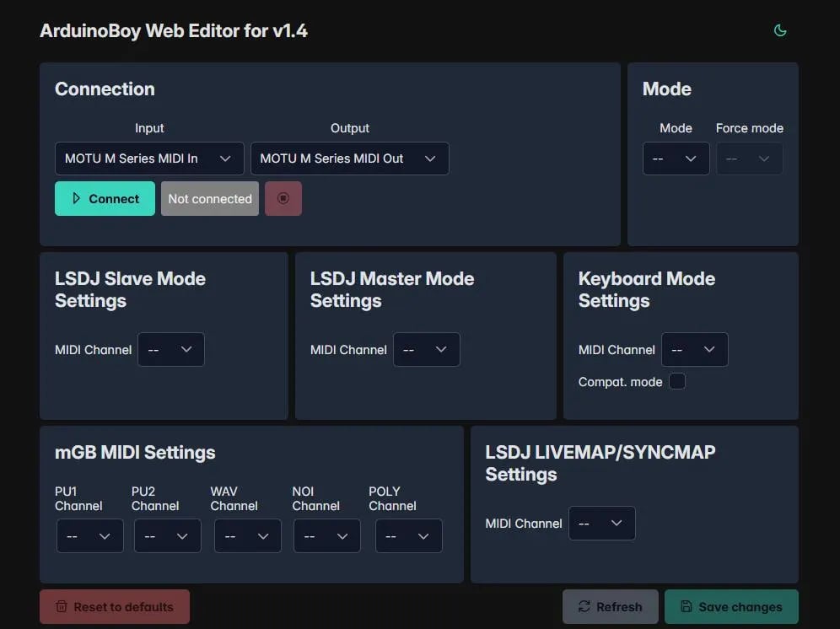Select the WAV Channel dropdown
This screenshot has height=629, width=840.
click(x=248, y=536)
